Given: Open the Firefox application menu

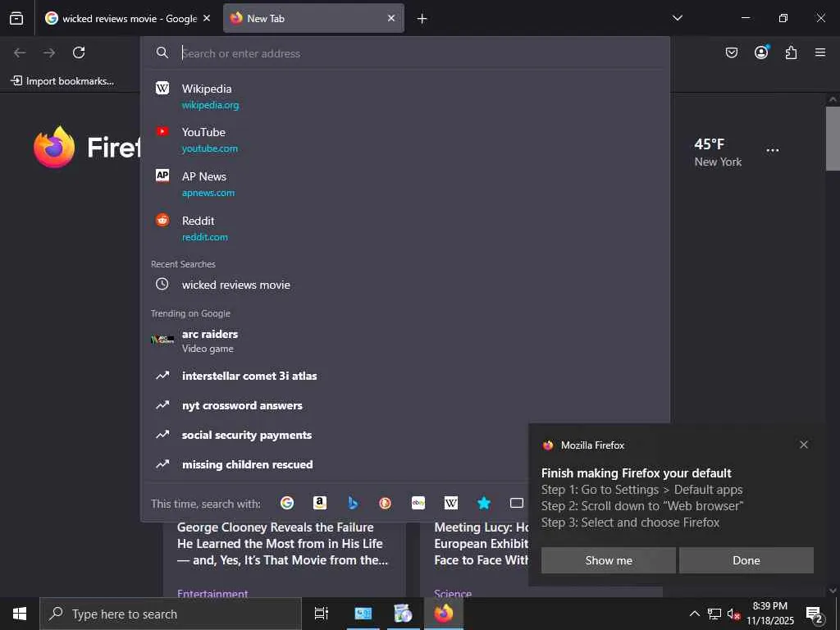Looking at the screenshot, I should pos(820,52).
